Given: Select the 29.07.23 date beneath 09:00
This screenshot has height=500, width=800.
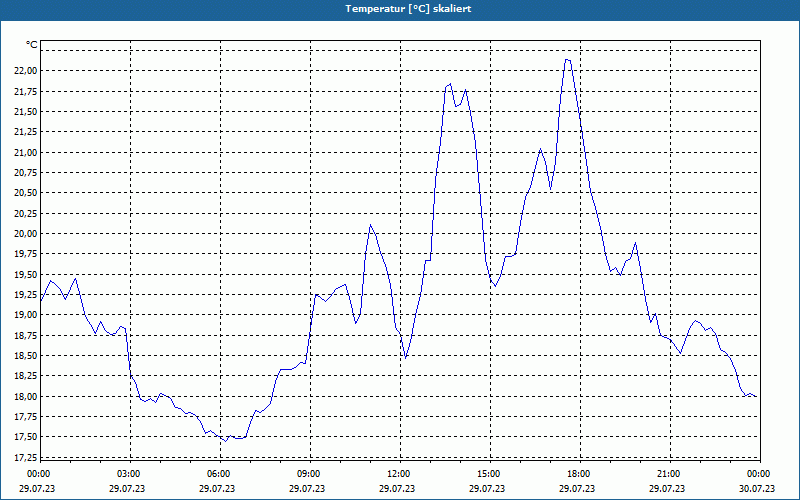Looking at the screenshot, I should 307,488.
